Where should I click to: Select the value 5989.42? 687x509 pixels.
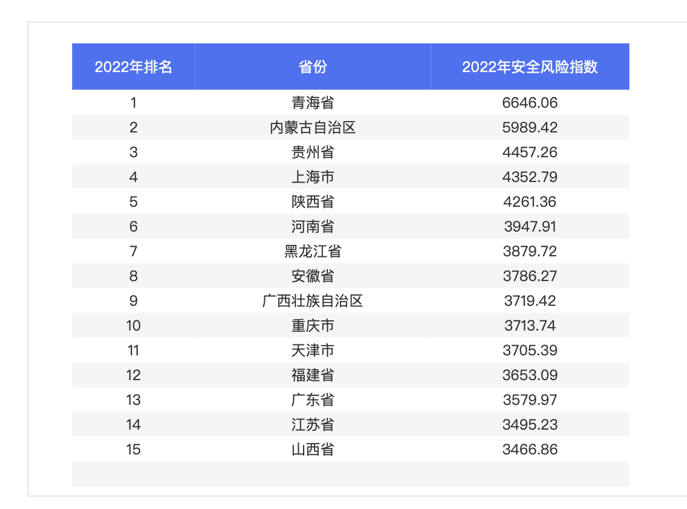(529, 127)
